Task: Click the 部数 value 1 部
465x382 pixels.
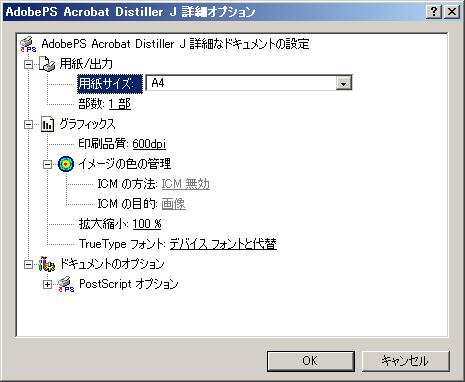Action: pos(120,104)
